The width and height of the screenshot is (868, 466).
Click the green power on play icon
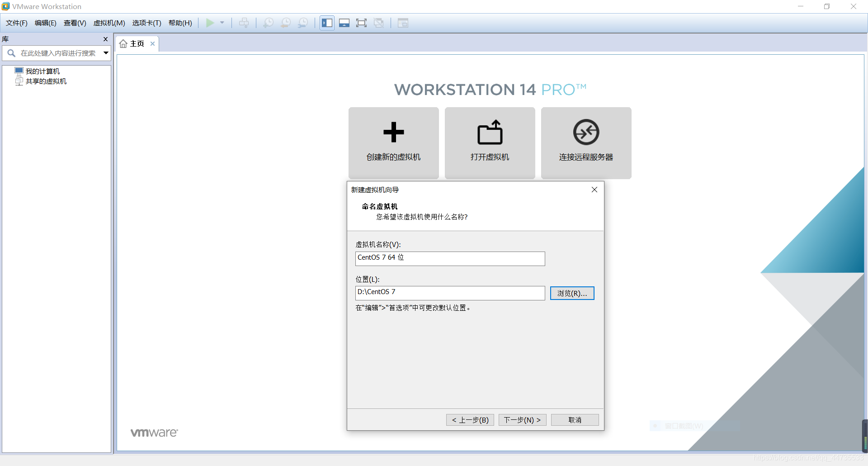210,23
